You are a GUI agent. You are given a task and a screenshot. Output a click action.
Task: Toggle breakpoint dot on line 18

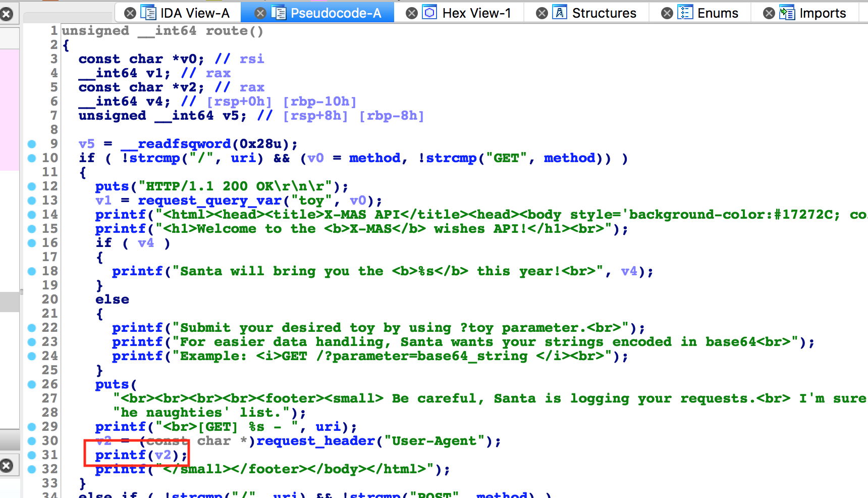32,271
